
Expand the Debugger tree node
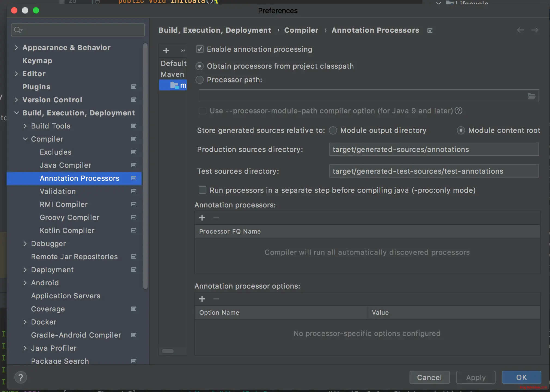[25, 244]
